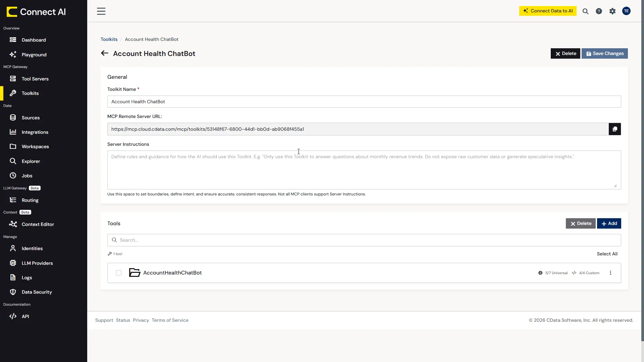Open the settings gear icon
Viewport: 644px width, 362px height.
[x=612, y=11]
